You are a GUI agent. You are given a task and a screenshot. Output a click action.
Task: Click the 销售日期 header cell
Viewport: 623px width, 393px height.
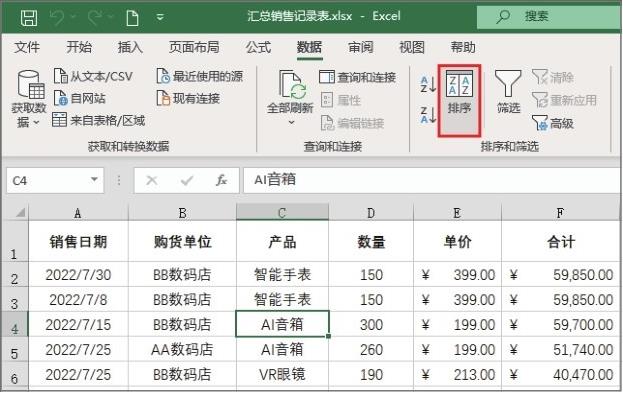tap(78, 241)
